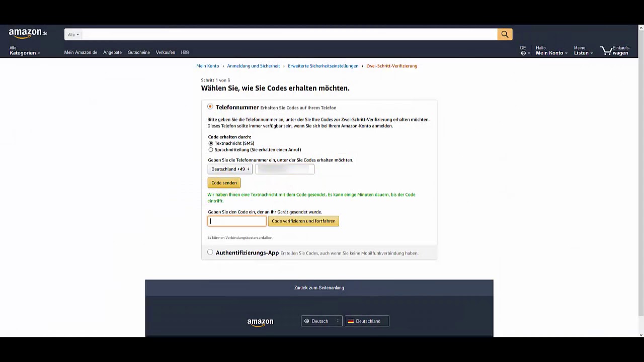Screen dimensions: 644x362
Task: Select the Telefonnummer radio option
Action: tap(210, 107)
